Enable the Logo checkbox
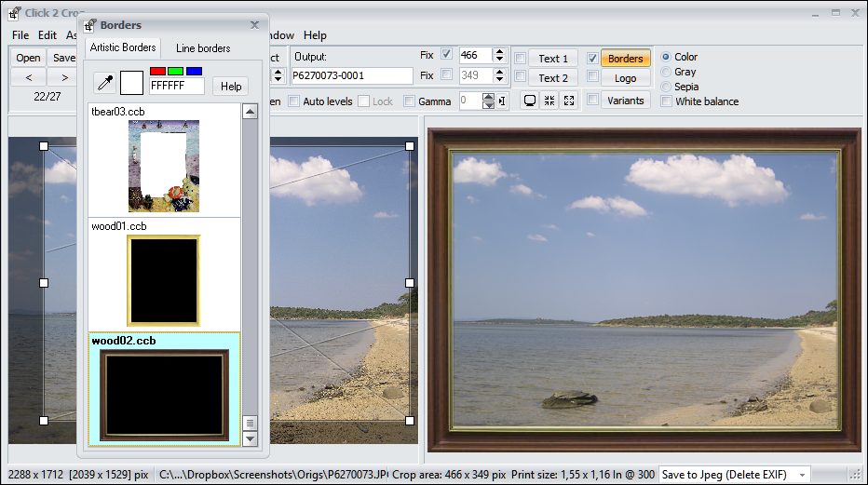 [x=593, y=76]
